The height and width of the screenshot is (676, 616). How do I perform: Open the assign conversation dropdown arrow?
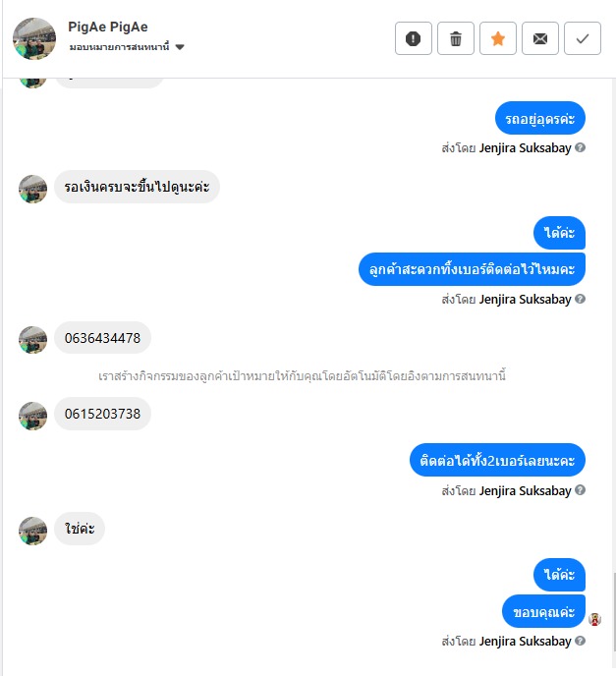[x=180, y=47]
